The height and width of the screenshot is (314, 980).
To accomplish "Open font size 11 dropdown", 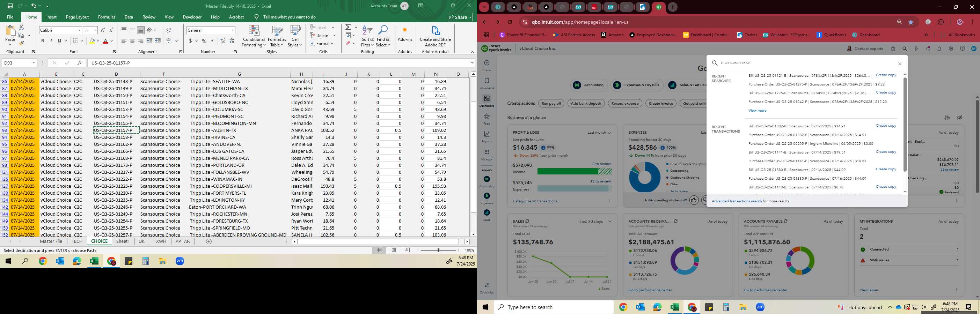I will coord(95,30).
